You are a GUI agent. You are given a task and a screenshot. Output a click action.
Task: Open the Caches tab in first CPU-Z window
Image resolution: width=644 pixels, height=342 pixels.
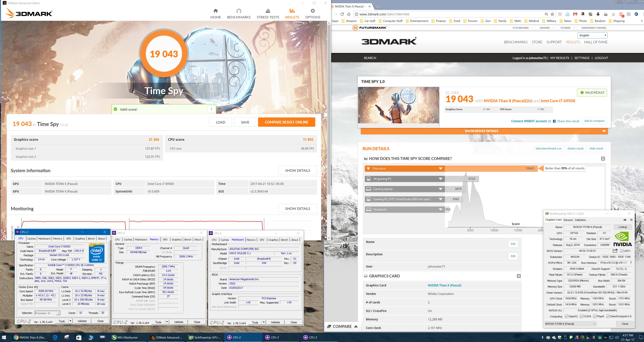point(31,239)
